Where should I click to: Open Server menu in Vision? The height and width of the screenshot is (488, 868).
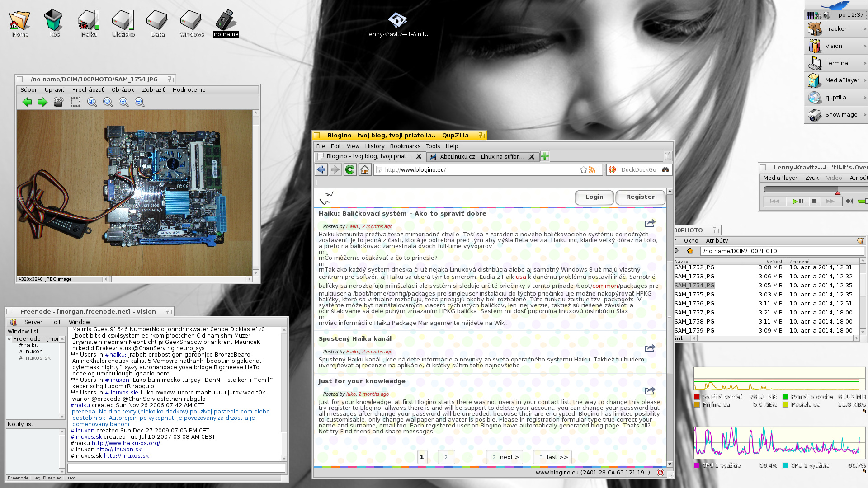[33, 322]
